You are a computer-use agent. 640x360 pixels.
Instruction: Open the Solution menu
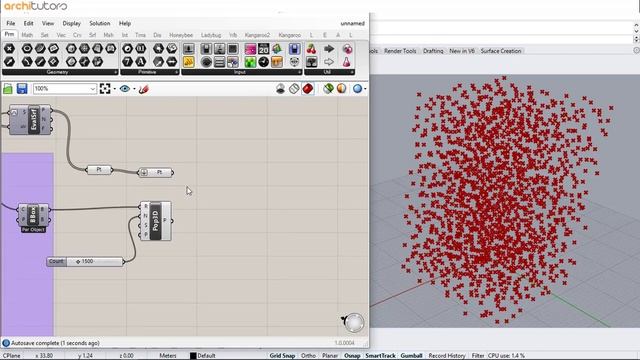(x=100, y=23)
